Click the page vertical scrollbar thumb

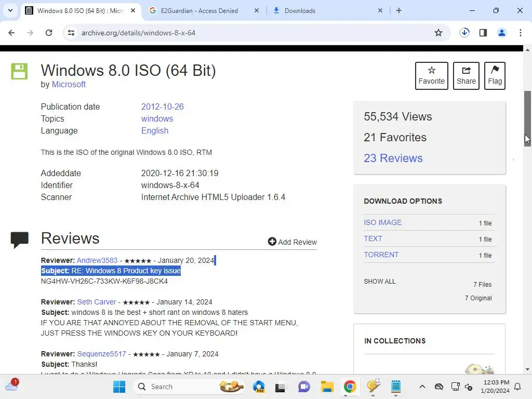pyautogui.click(x=527, y=118)
